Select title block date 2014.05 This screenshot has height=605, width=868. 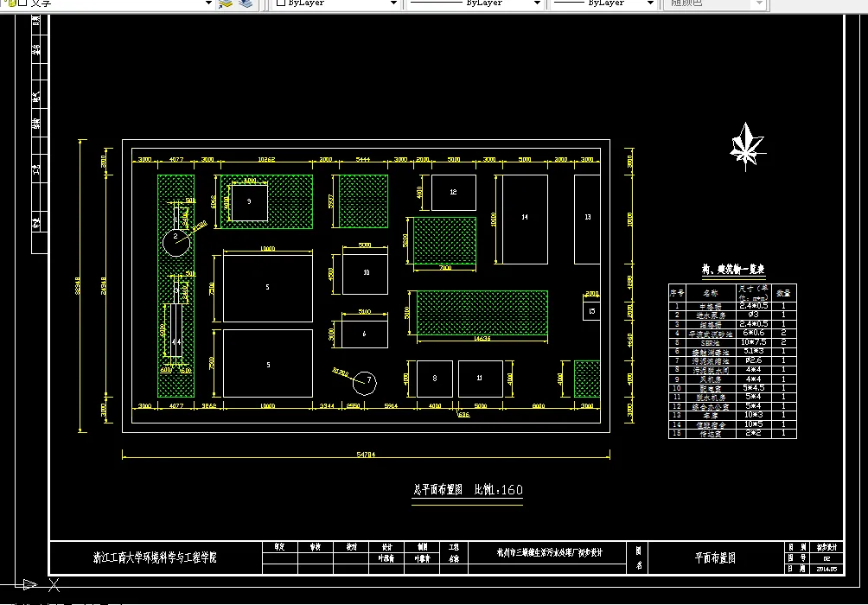tap(827, 569)
